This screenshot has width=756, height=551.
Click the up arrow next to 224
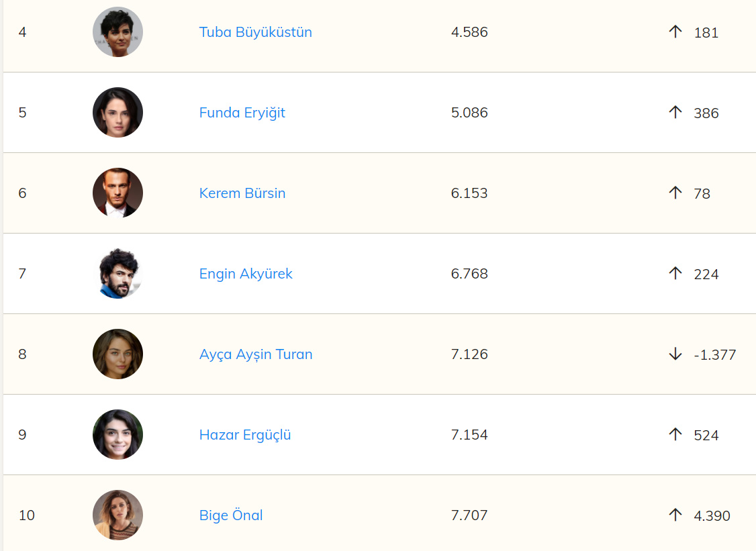[675, 273]
